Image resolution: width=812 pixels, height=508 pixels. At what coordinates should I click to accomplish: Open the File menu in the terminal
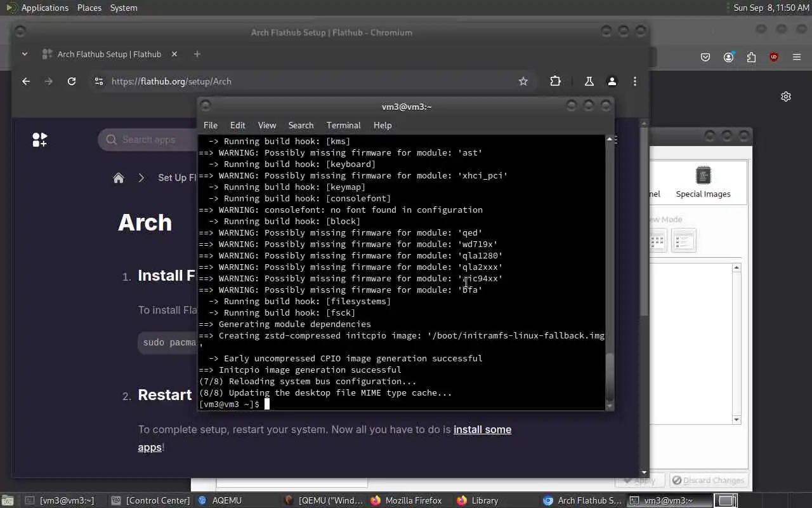click(210, 125)
